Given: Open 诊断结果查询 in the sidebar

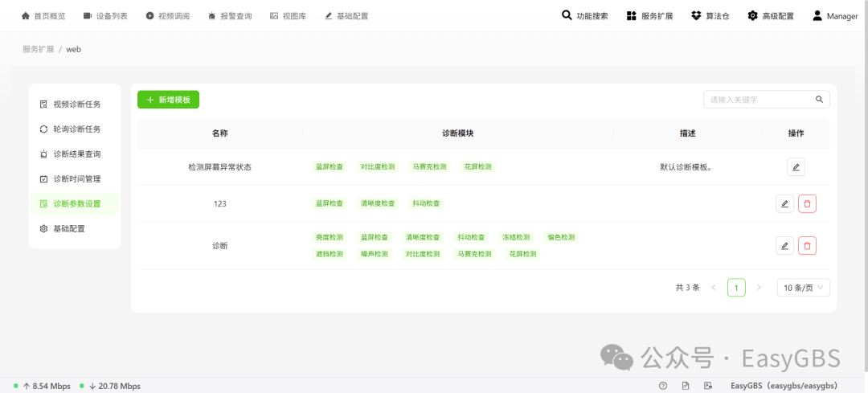Looking at the screenshot, I should (x=75, y=154).
